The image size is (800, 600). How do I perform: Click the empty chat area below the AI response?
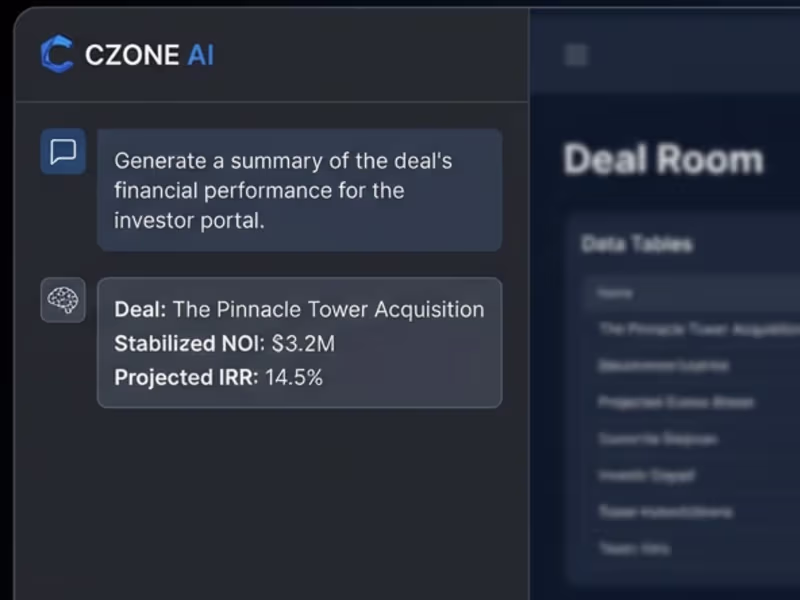[270, 500]
